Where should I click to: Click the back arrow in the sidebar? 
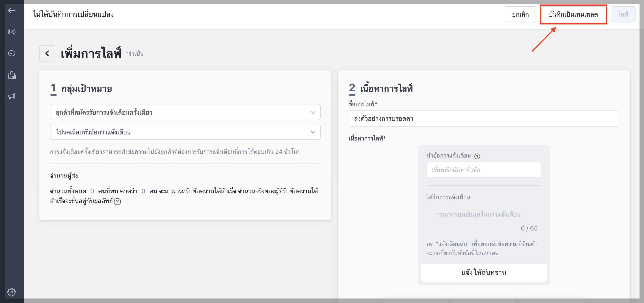tap(11, 10)
